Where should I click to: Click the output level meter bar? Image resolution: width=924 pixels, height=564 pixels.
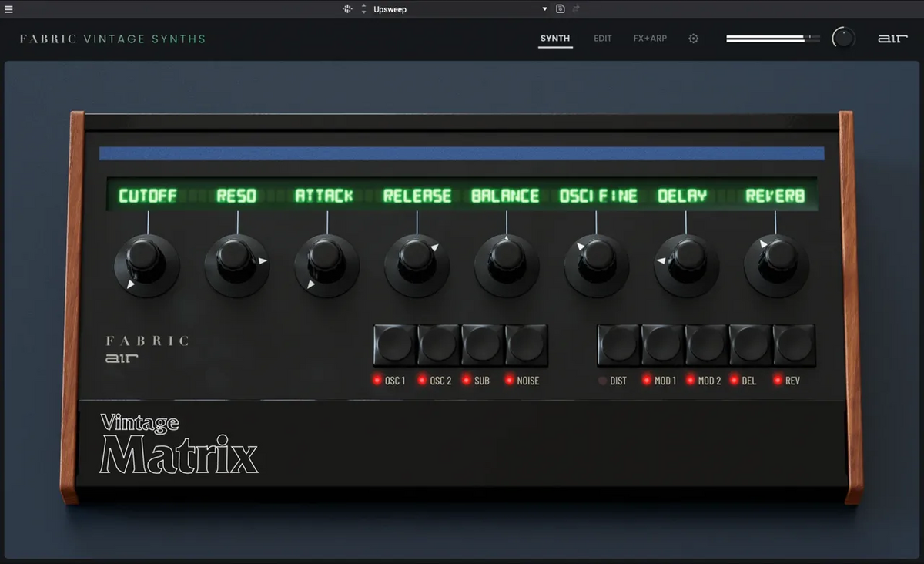pos(773,39)
